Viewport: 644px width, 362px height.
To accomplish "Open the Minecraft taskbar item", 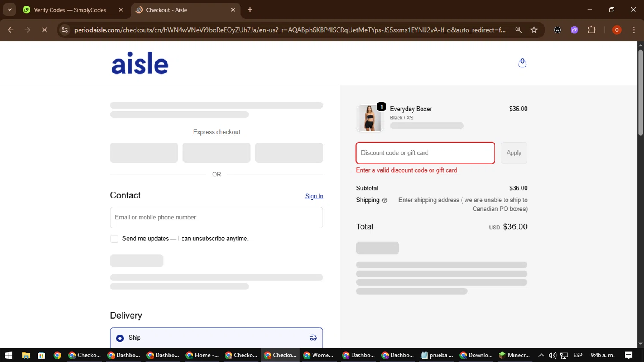I will coord(514,355).
